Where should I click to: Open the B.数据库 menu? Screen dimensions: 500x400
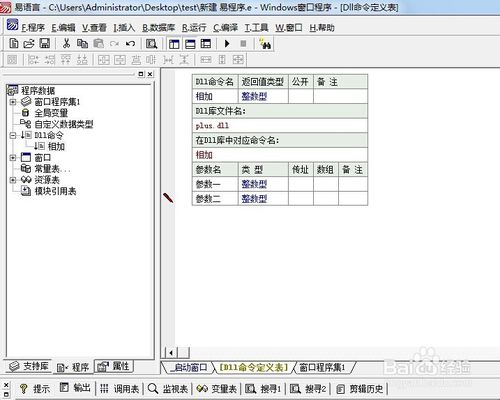(x=158, y=28)
